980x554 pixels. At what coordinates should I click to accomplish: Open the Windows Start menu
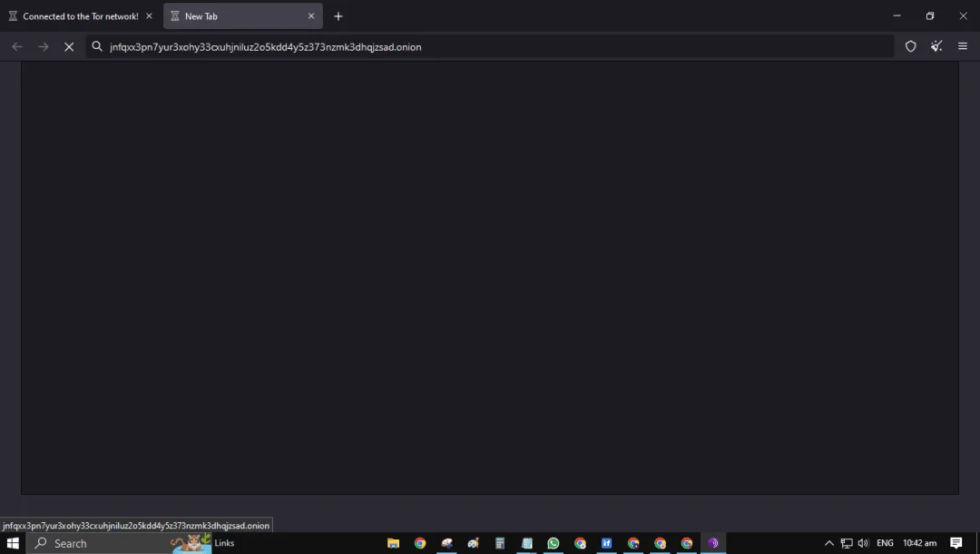tap(13, 543)
